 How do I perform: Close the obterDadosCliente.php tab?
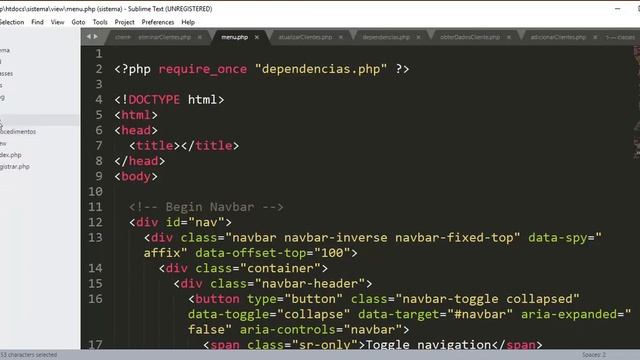[509, 37]
